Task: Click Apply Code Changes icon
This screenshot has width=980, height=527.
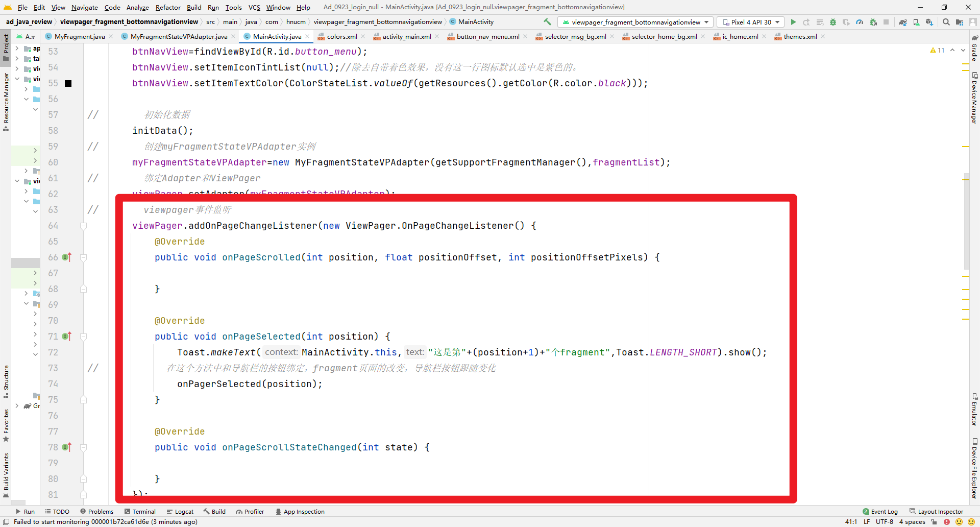Action: (x=820, y=22)
